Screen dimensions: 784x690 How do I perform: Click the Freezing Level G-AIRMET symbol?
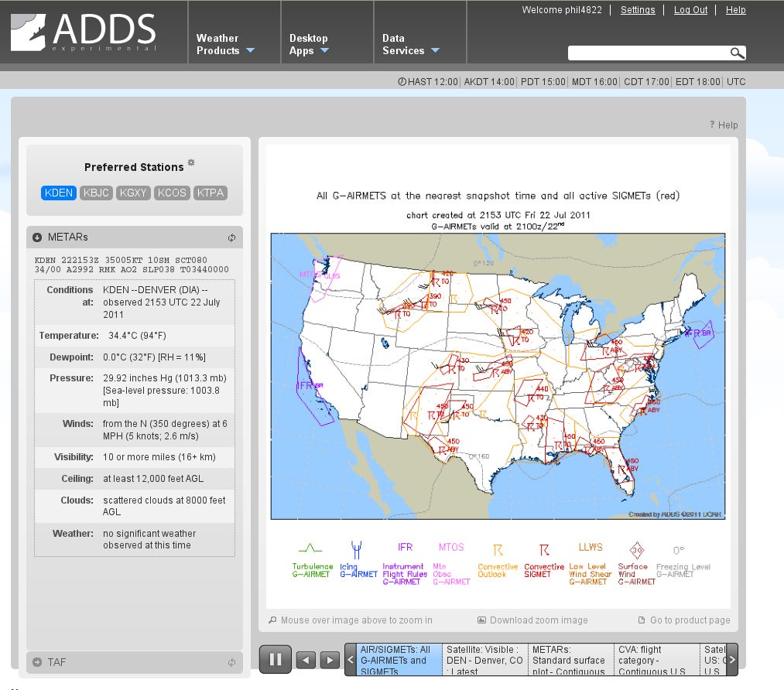680,548
